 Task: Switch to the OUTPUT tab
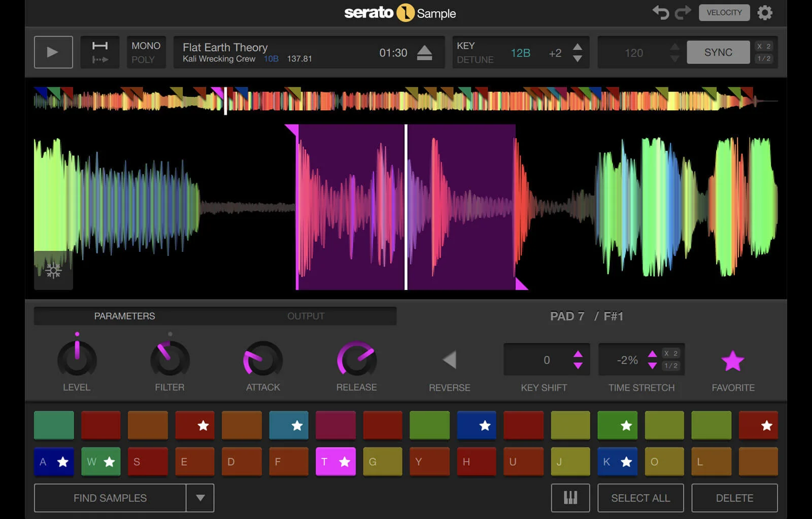pos(306,315)
